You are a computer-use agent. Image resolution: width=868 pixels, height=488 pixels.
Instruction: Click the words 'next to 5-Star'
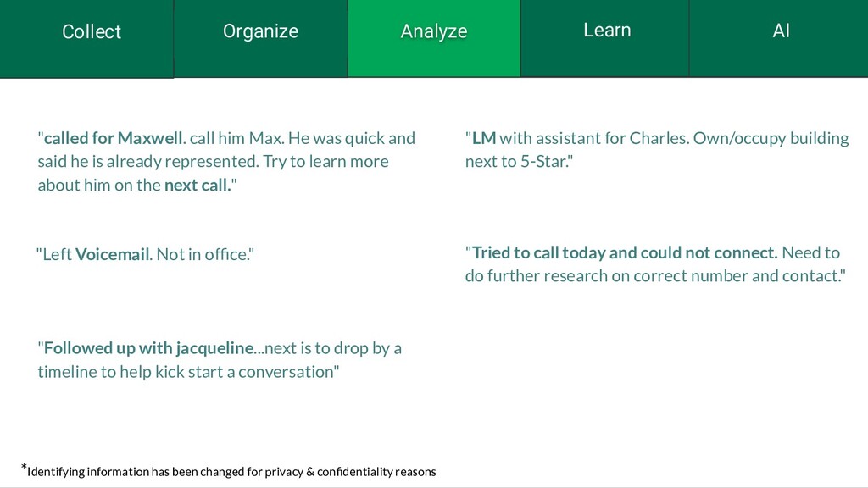click(515, 162)
